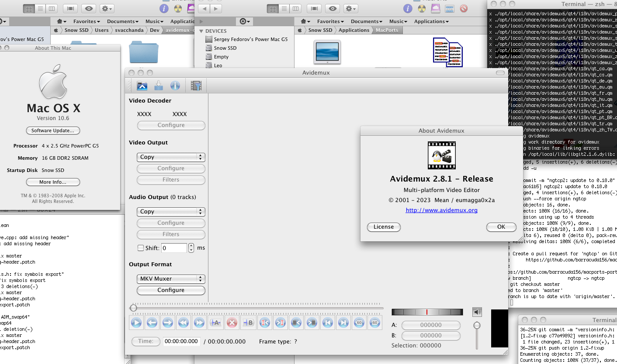Switch Dev Finder window to icon view
Screen dimensions: 617x364
point(29,8)
